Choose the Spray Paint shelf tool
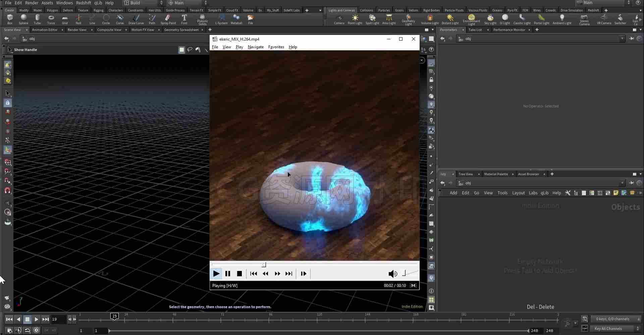Screen dimensions: 644x335 pos(168,19)
